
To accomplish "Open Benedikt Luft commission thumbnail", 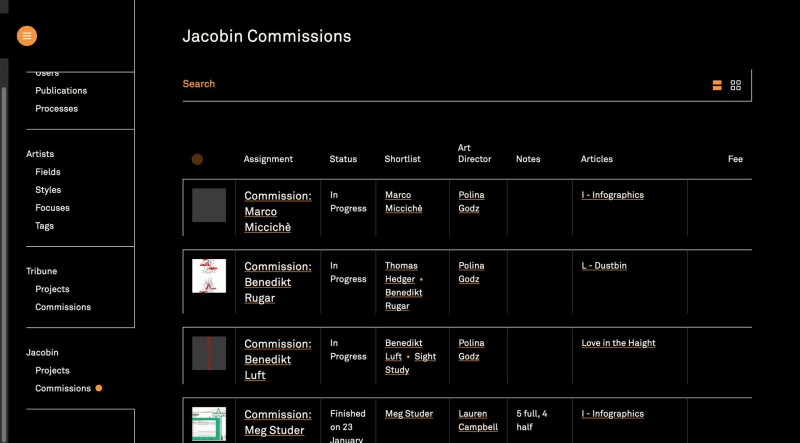I will tap(209, 353).
